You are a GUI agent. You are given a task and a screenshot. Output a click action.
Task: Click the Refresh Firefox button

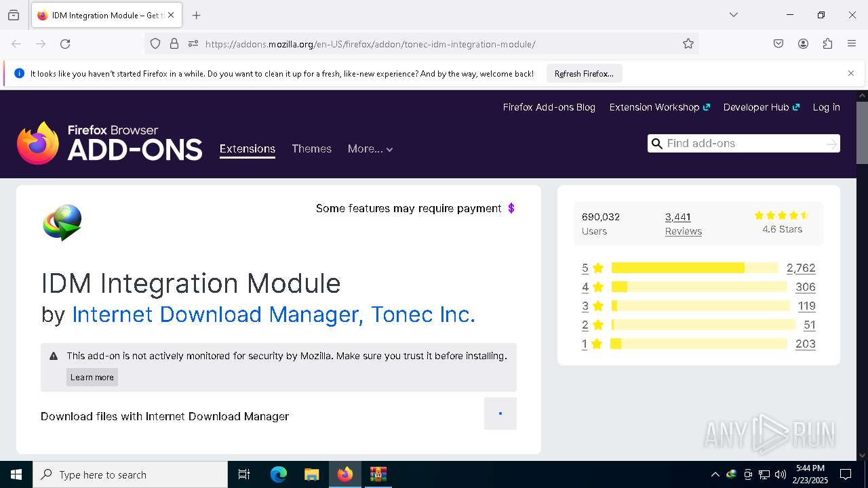point(584,74)
